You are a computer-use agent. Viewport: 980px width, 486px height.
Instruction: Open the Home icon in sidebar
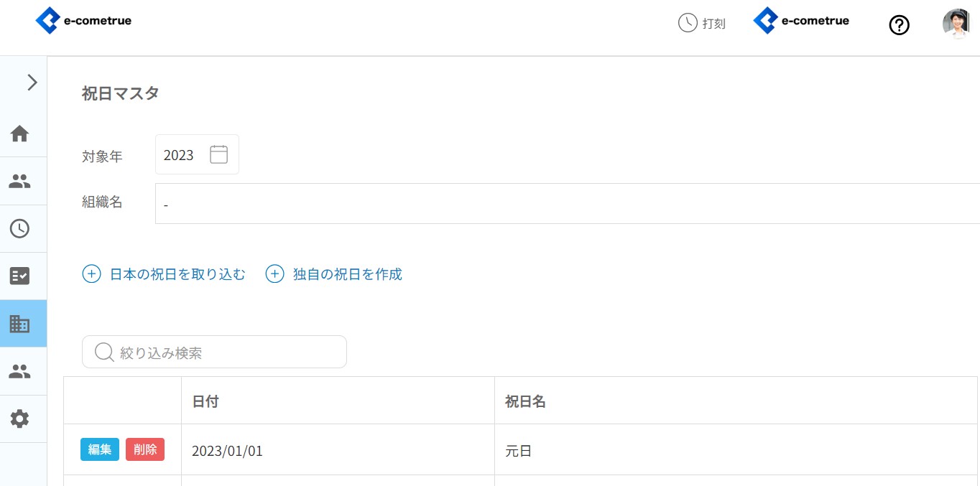pyautogui.click(x=19, y=134)
